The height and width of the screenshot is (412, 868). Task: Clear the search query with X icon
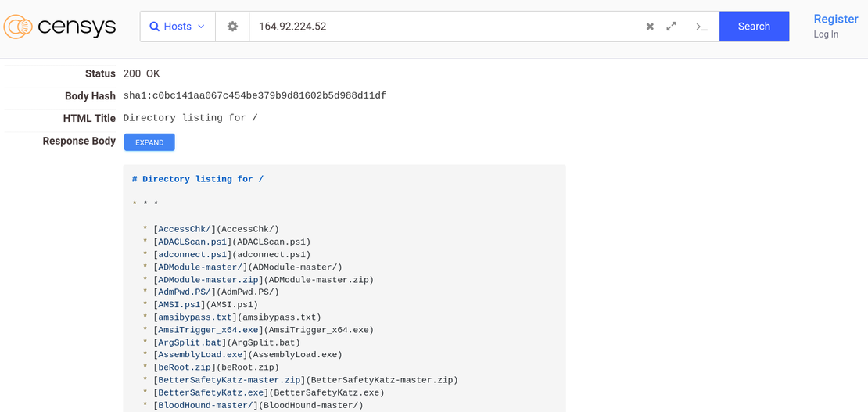(x=650, y=27)
